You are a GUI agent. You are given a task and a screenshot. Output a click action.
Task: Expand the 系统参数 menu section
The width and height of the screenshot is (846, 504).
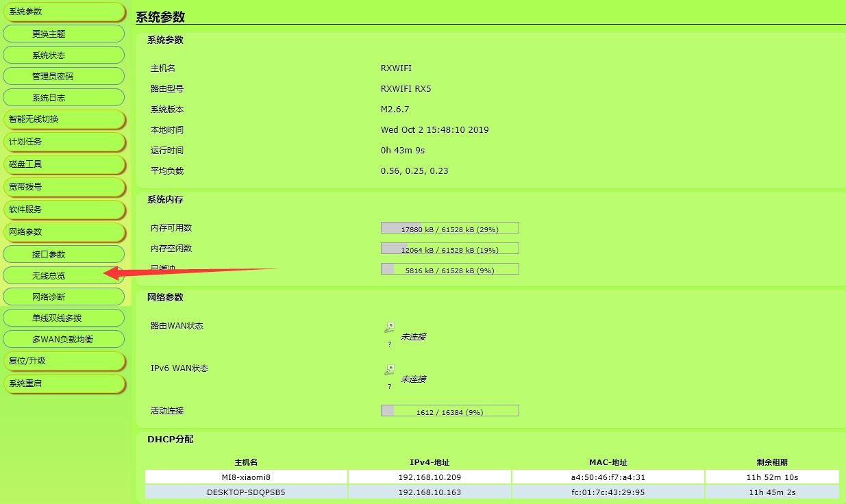click(x=64, y=12)
